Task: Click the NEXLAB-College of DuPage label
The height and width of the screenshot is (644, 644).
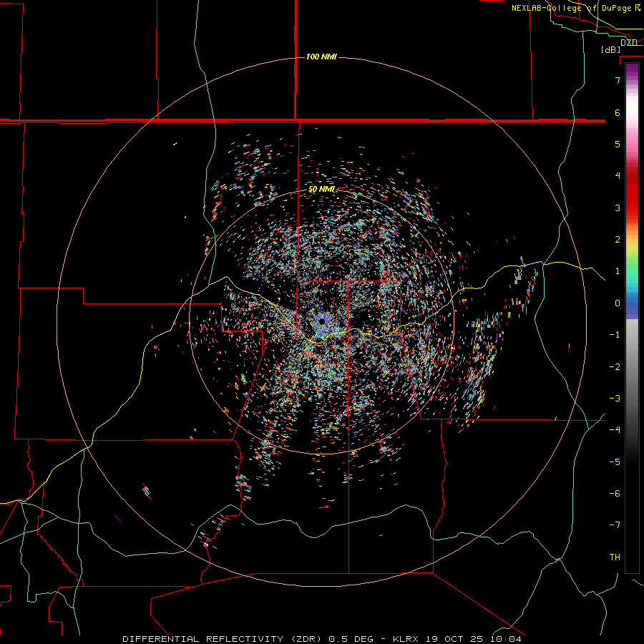Action: [x=571, y=8]
